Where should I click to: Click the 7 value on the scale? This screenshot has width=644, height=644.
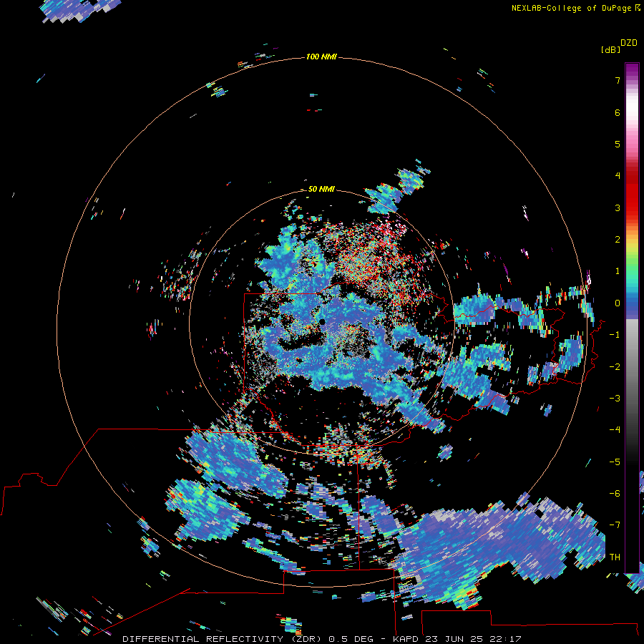(618, 80)
